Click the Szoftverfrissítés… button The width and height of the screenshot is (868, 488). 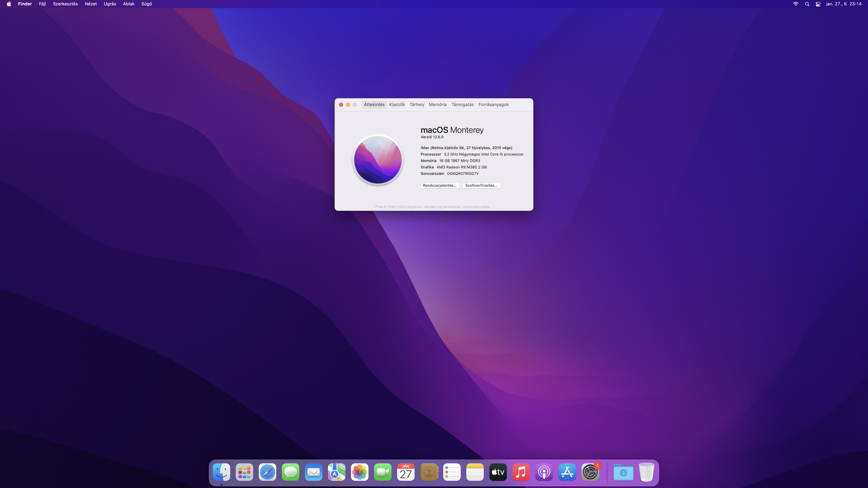(x=481, y=186)
